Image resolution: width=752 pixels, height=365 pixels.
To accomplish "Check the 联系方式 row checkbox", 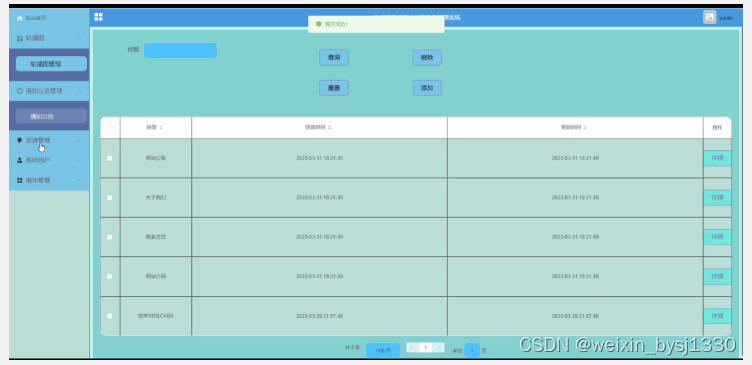I will [109, 237].
